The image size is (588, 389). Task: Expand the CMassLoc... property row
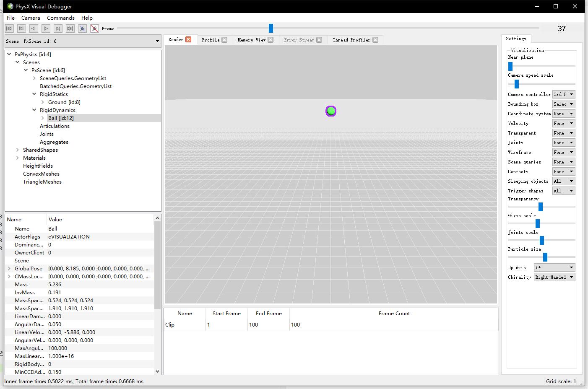pyautogui.click(x=9, y=276)
